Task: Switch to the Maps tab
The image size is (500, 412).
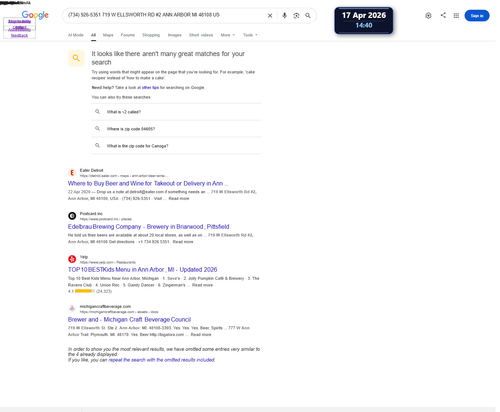Action: 108,35
